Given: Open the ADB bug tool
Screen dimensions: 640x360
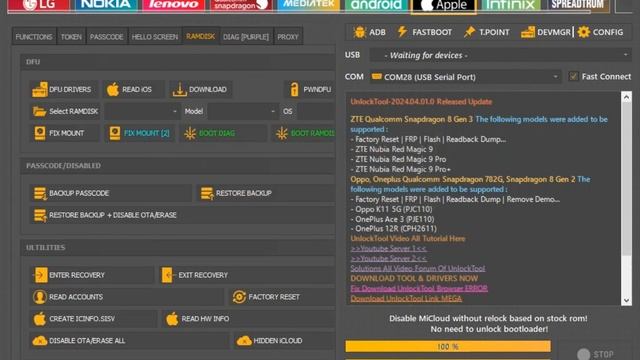Looking at the screenshot, I should [x=369, y=32].
